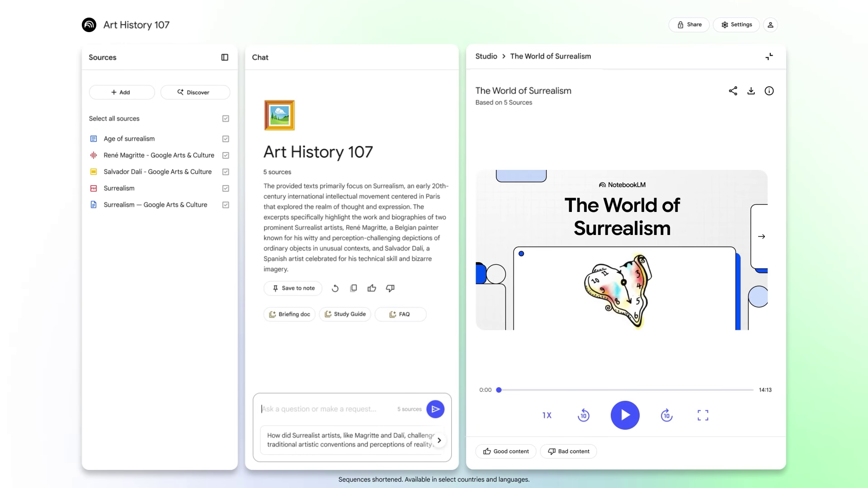
Task: Enter fullscreen mode for the overview
Action: (x=703, y=415)
